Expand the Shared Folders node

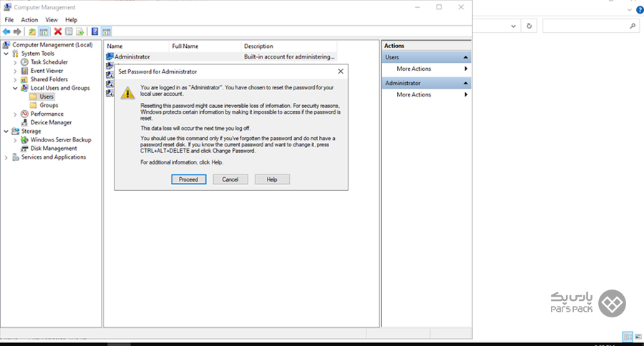[x=15, y=79]
